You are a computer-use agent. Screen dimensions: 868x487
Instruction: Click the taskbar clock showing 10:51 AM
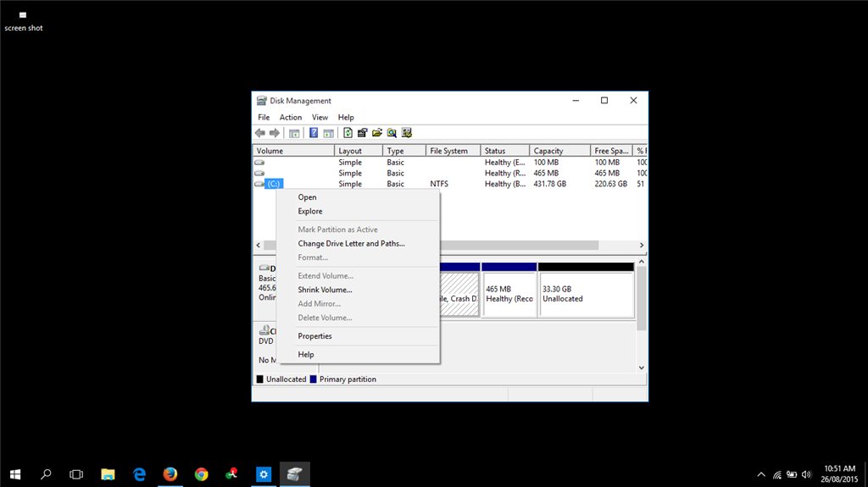pyautogui.click(x=839, y=474)
